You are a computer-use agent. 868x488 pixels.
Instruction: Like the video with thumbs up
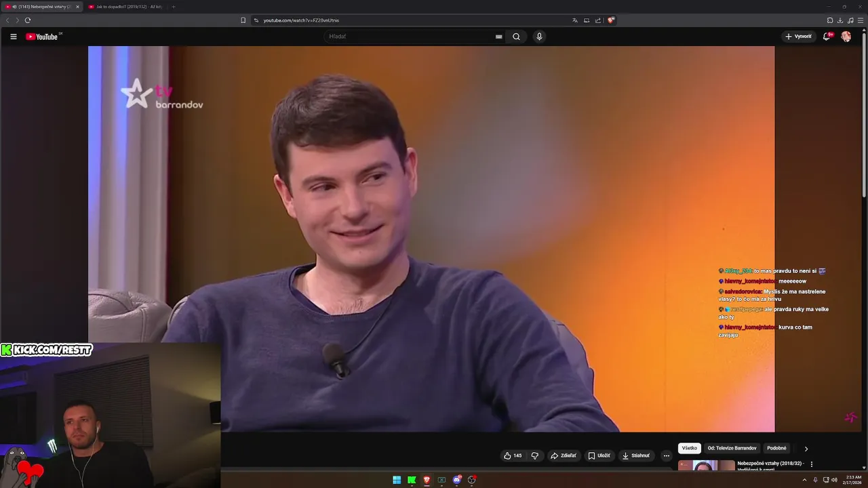(513, 455)
